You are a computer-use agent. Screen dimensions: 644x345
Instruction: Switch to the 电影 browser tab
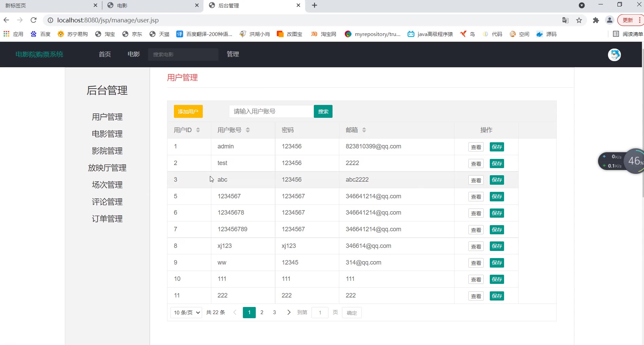(152, 5)
